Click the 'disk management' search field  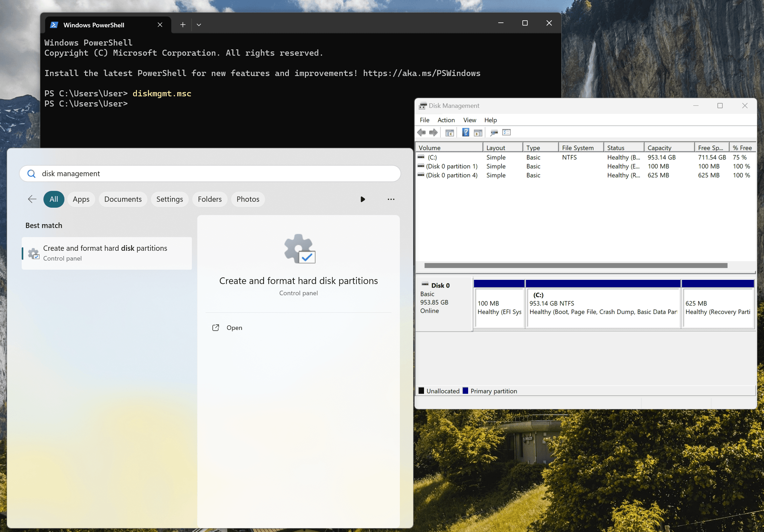click(210, 174)
